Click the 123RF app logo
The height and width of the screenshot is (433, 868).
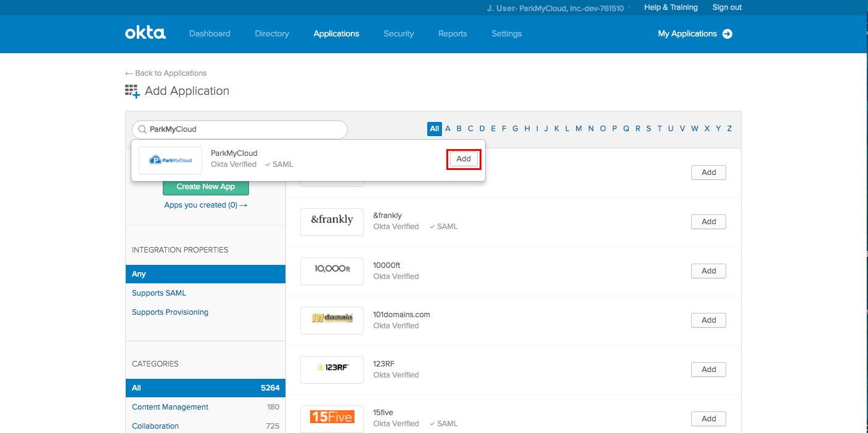332,370
